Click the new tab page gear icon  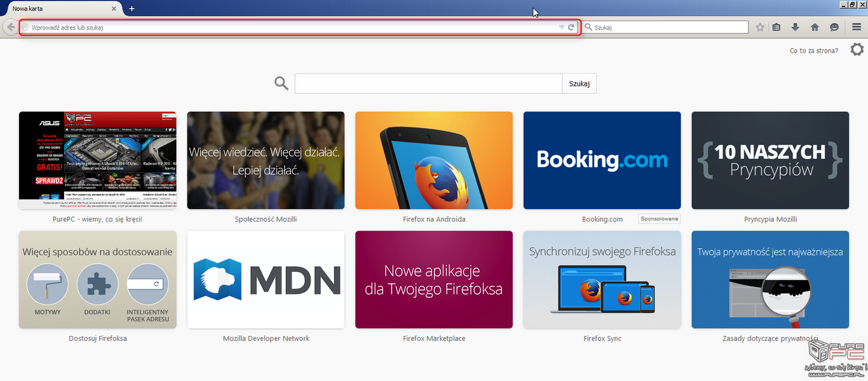tap(857, 50)
